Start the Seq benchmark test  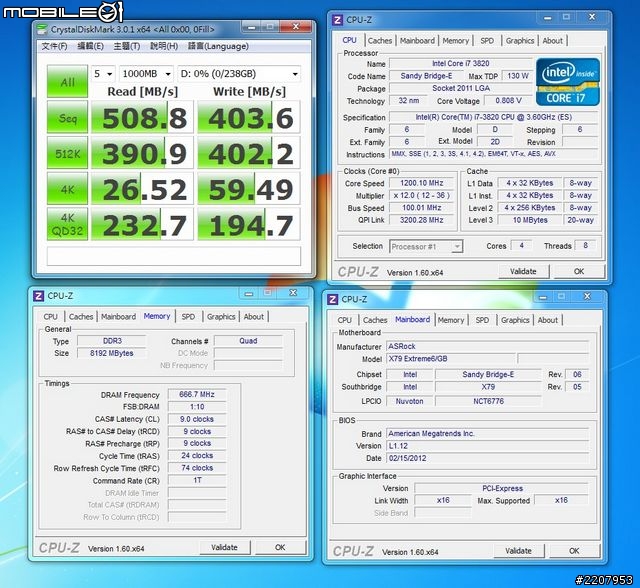(x=67, y=117)
